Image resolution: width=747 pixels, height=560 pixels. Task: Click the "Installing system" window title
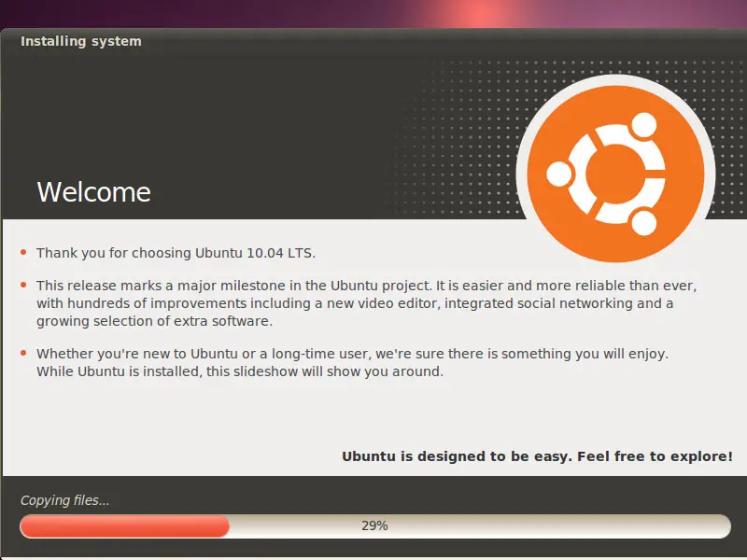pyautogui.click(x=81, y=41)
